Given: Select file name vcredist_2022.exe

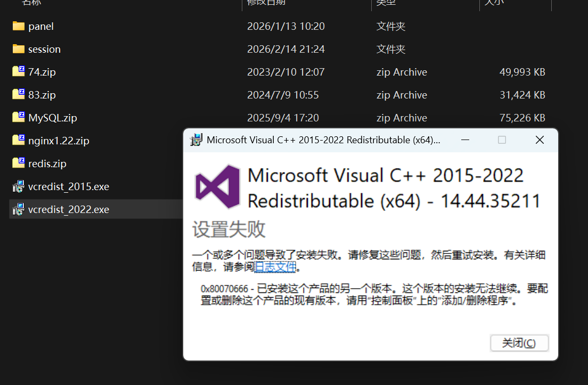Looking at the screenshot, I should click(x=69, y=209).
